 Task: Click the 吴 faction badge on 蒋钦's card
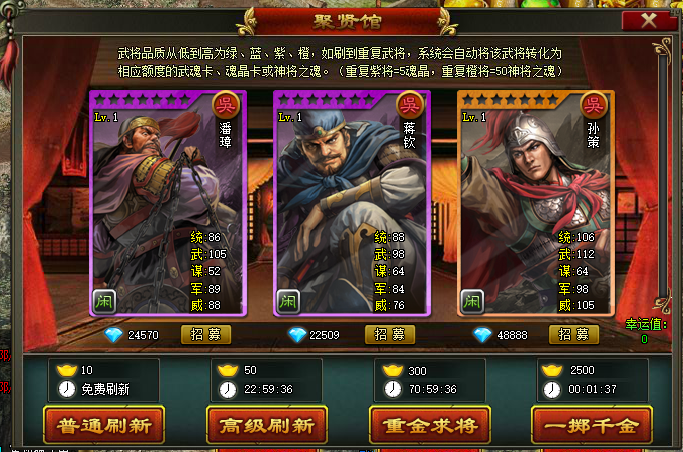[410, 105]
